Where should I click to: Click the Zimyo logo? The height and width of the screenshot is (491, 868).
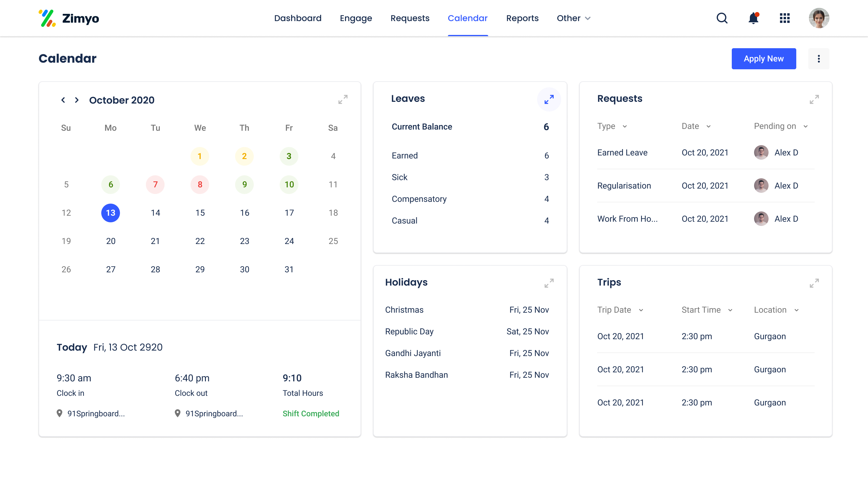69,18
